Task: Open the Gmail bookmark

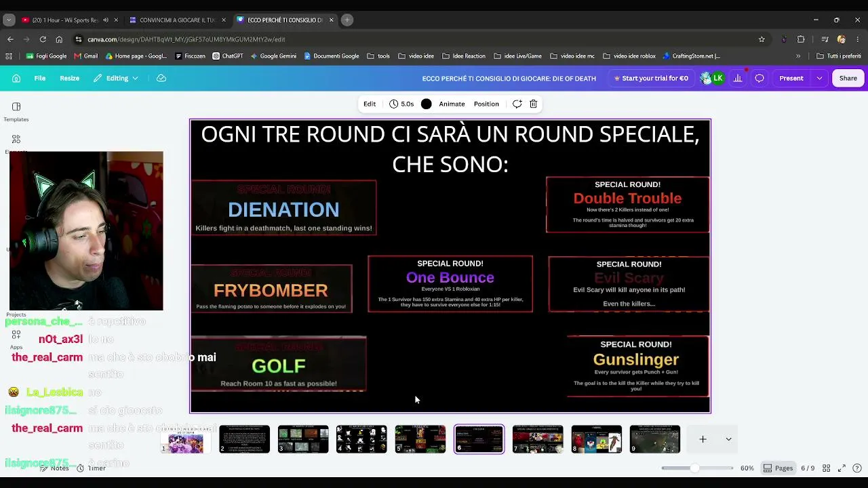Action: pyautogui.click(x=86, y=56)
